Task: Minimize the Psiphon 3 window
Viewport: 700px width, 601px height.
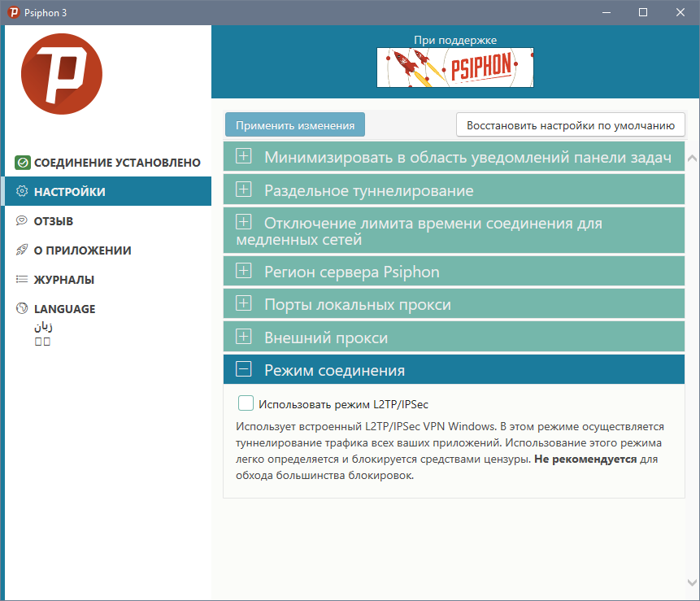Action: coord(606,12)
